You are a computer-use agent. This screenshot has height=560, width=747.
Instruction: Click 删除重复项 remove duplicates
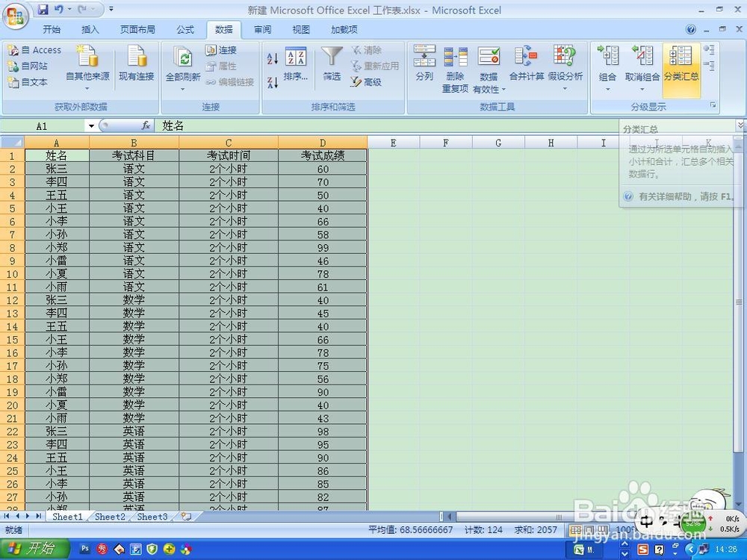[x=455, y=69]
